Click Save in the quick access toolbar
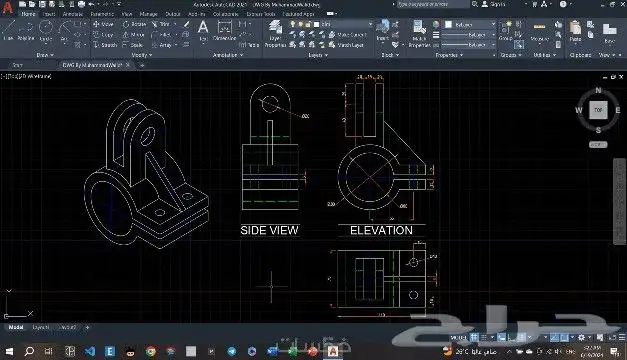The height and width of the screenshot is (360, 627). [42, 4]
